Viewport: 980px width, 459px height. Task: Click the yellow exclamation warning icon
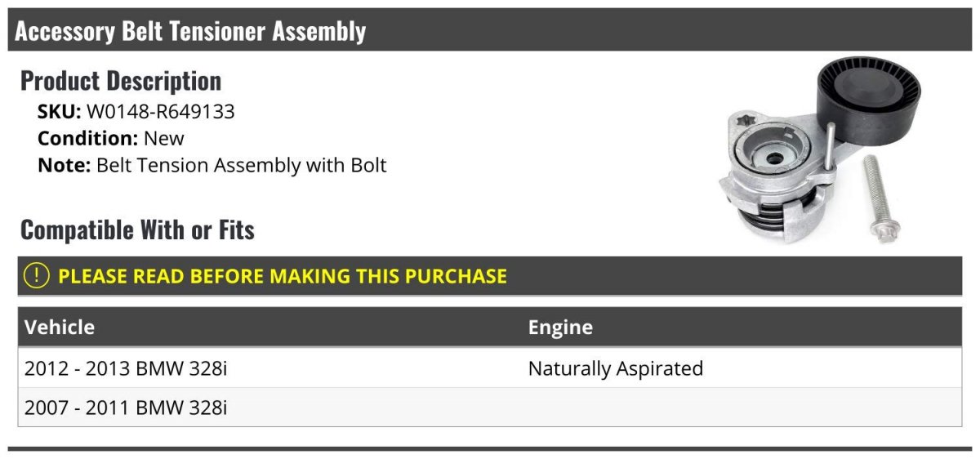pyautogui.click(x=37, y=276)
